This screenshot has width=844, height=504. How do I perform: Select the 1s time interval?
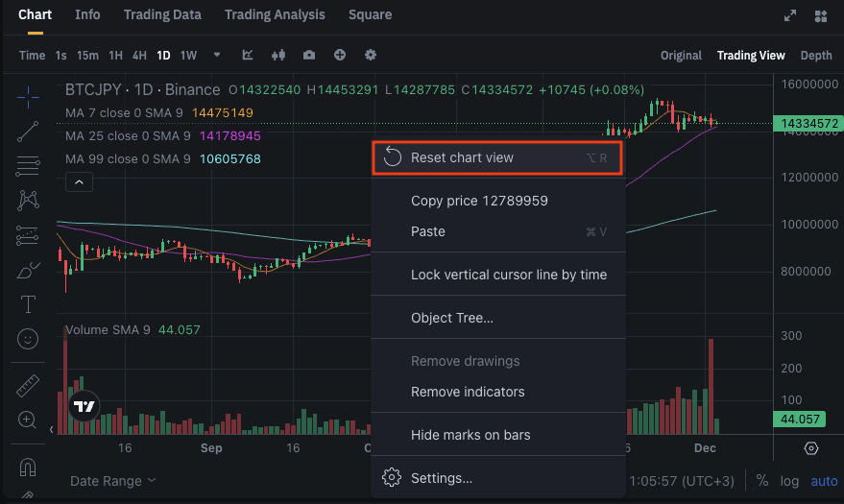(x=60, y=56)
